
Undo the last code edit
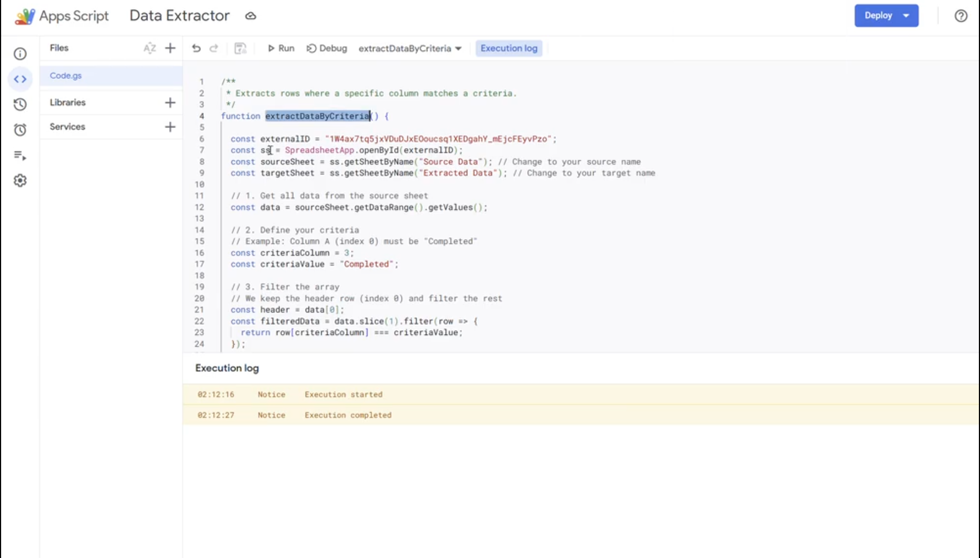coord(196,48)
